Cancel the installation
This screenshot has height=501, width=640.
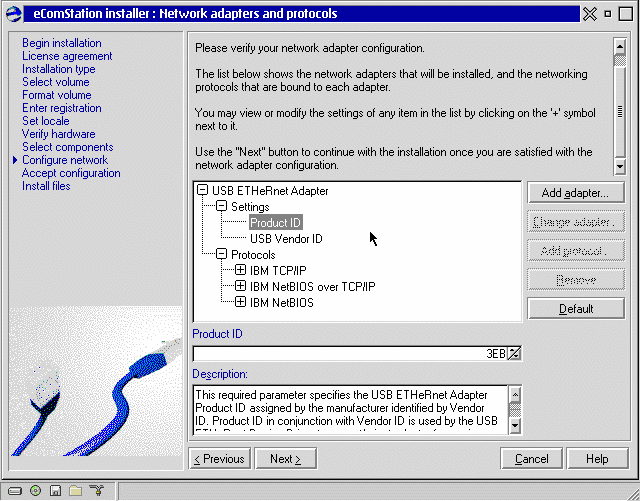tap(531, 459)
